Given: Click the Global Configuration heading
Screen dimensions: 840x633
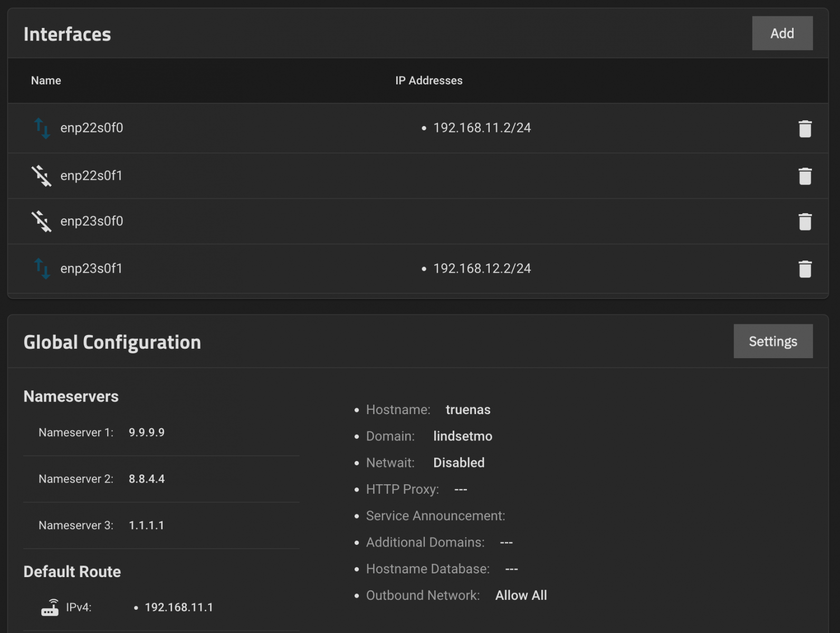Looking at the screenshot, I should (112, 342).
